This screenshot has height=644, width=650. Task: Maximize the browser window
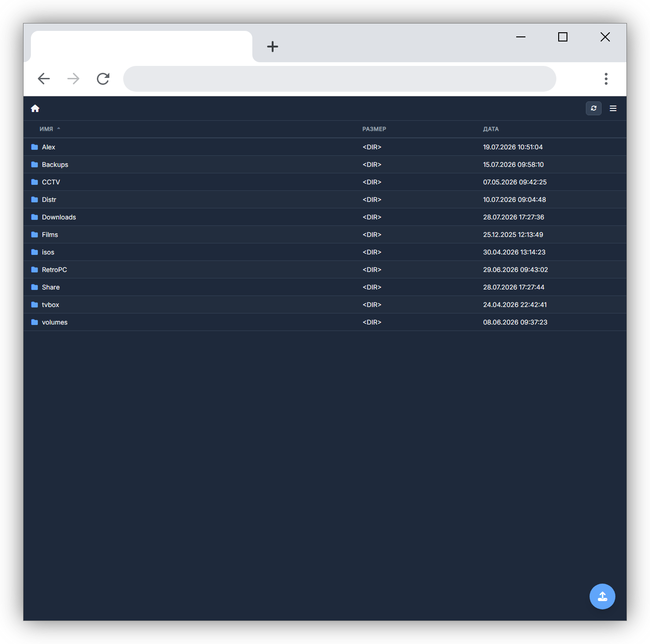[x=563, y=37]
